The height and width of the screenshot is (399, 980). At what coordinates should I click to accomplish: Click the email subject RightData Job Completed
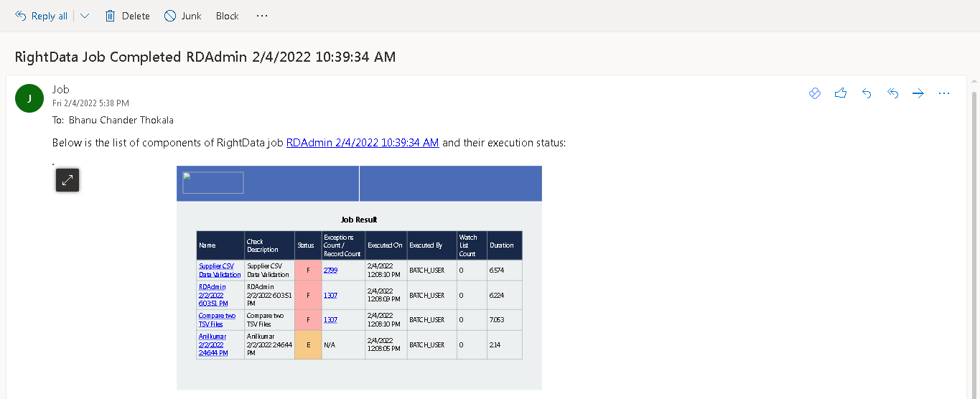tap(205, 57)
